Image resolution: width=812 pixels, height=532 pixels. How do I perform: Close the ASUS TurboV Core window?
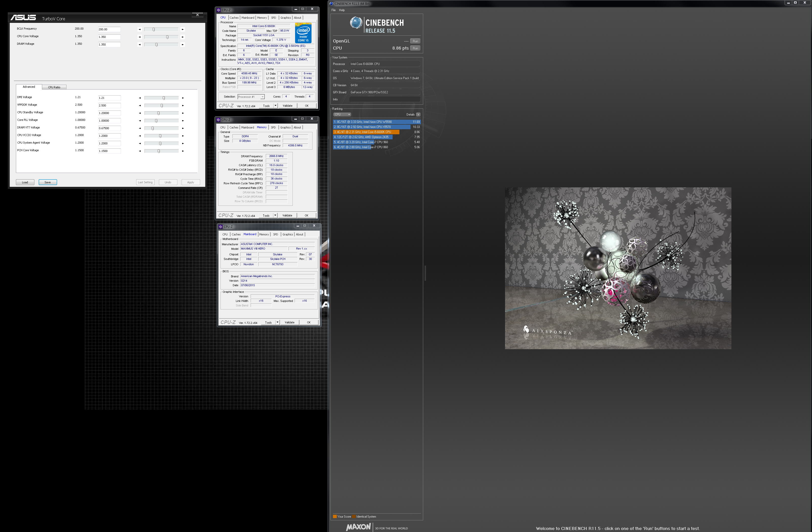(198, 15)
